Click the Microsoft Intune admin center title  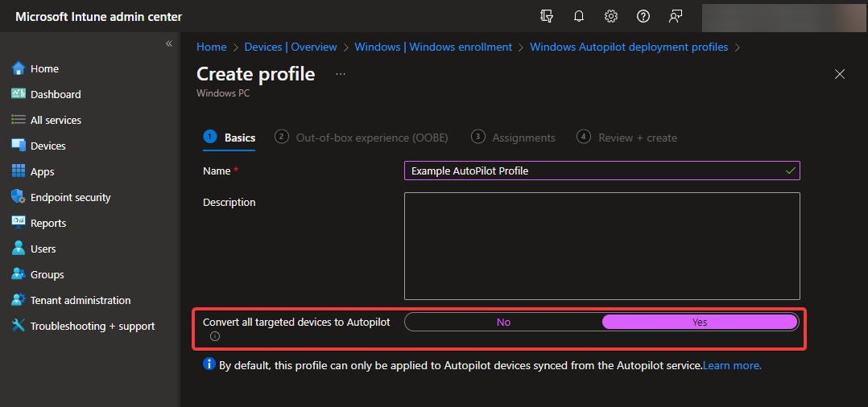click(x=98, y=17)
